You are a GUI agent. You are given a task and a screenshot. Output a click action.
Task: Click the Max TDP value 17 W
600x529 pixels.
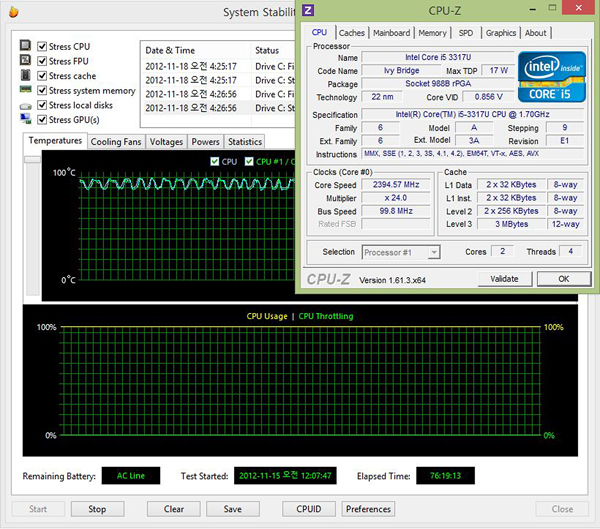[498, 70]
